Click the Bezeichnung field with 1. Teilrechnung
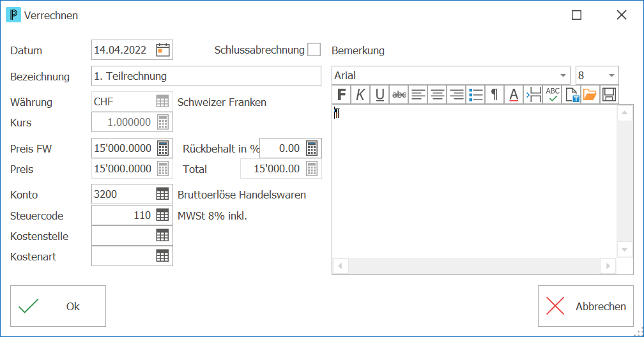 (x=206, y=77)
